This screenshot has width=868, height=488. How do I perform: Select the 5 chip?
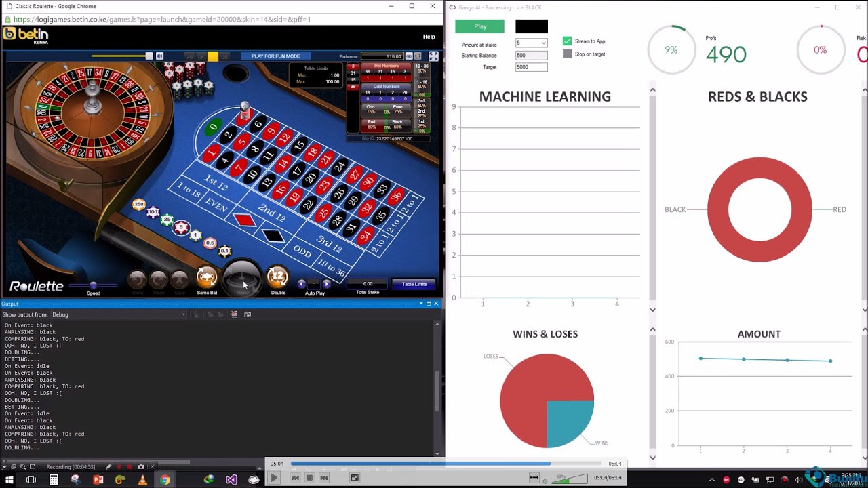click(180, 227)
